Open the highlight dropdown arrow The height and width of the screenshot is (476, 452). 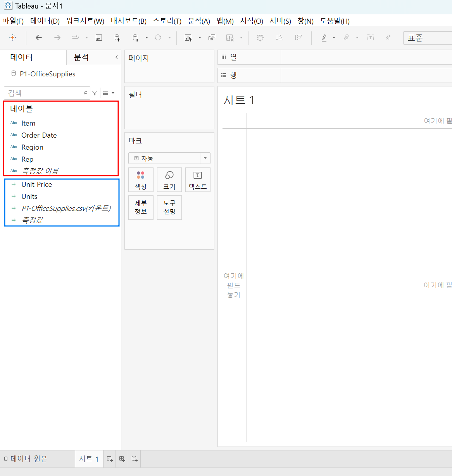334,38
